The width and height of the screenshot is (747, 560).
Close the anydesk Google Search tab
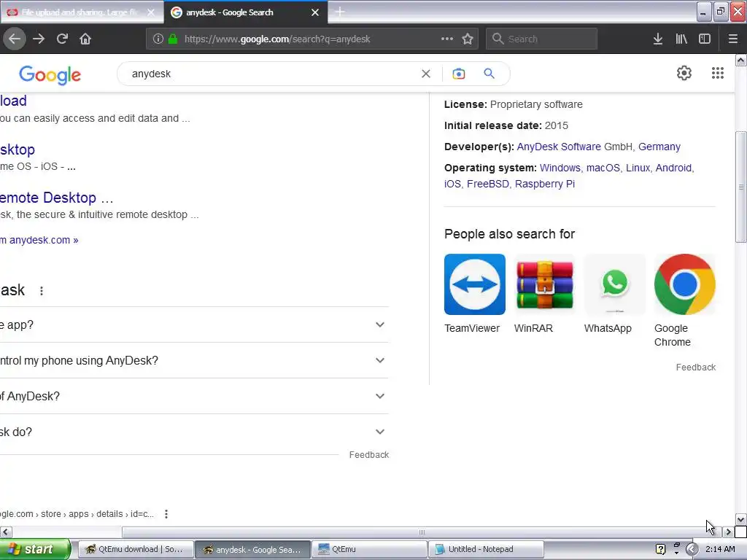click(x=315, y=12)
